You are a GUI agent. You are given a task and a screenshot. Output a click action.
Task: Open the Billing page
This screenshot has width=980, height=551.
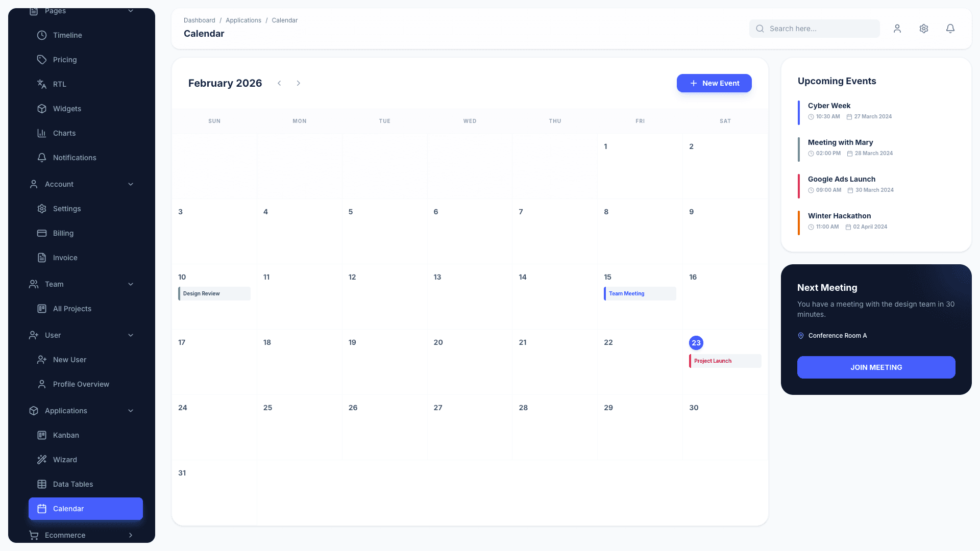click(x=63, y=233)
